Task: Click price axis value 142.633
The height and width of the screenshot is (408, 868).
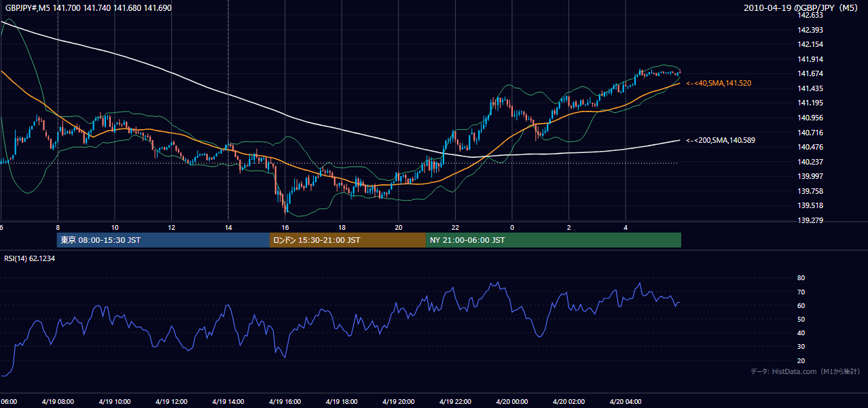Action: (810, 15)
